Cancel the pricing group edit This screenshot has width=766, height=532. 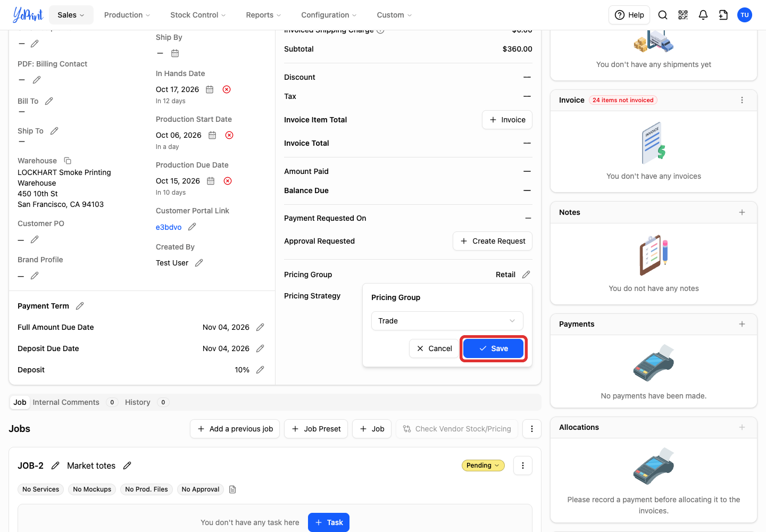tap(434, 348)
